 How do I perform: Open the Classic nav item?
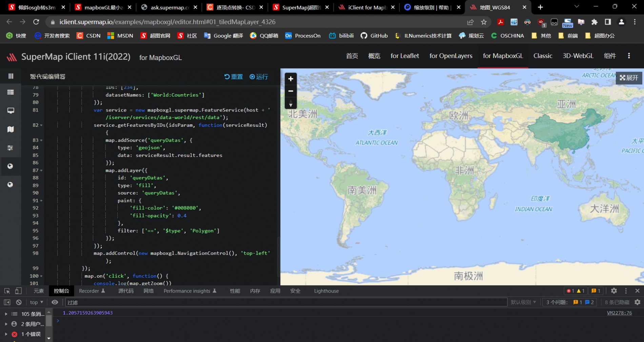[543, 56]
